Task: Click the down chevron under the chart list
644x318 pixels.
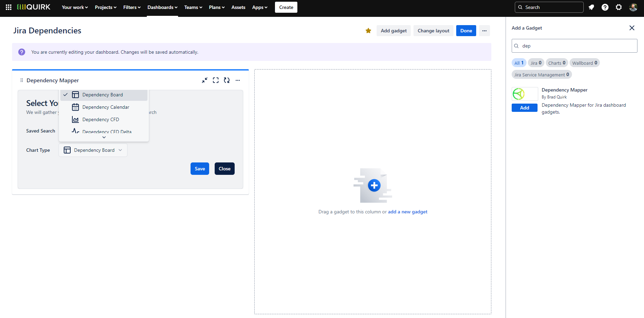Action: [104, 137]
